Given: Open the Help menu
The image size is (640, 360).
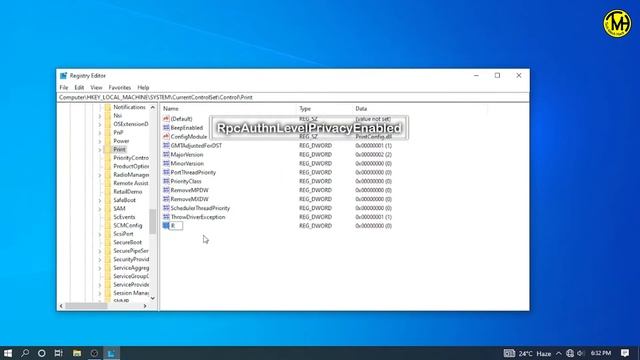Looking at the screenshot, I should pos(143,87).
